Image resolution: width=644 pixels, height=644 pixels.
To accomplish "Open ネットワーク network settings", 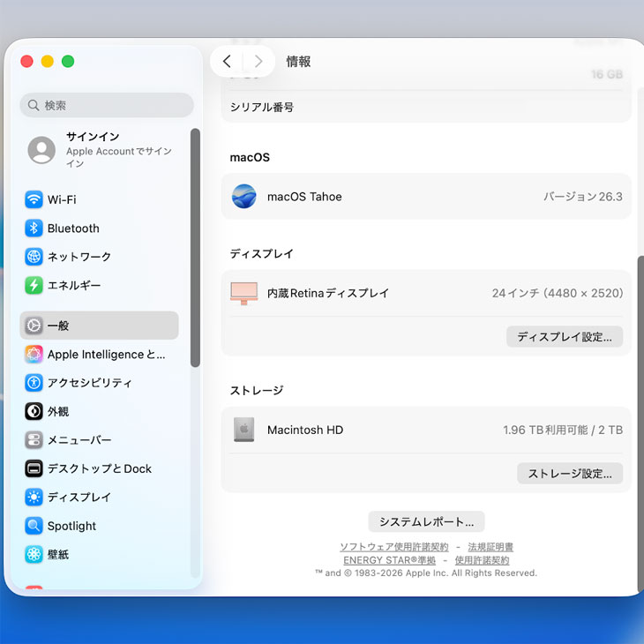I will tap(79, 257).
